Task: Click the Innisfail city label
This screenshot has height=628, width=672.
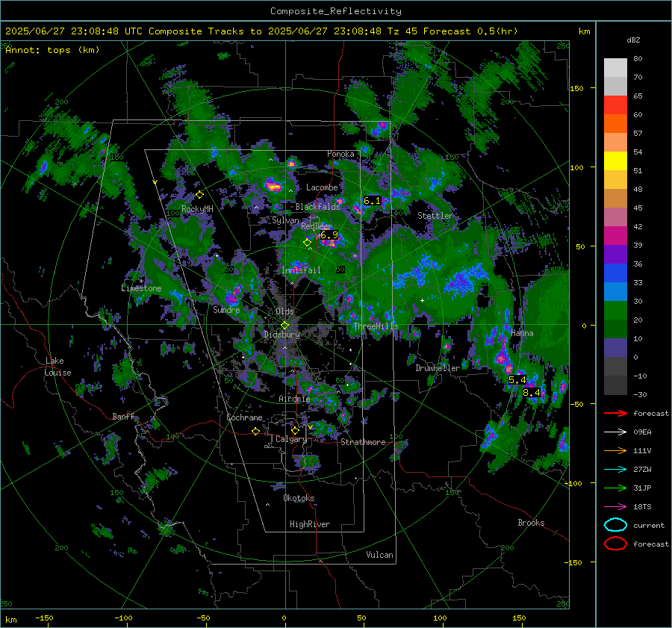Action: tap(301, 270)
